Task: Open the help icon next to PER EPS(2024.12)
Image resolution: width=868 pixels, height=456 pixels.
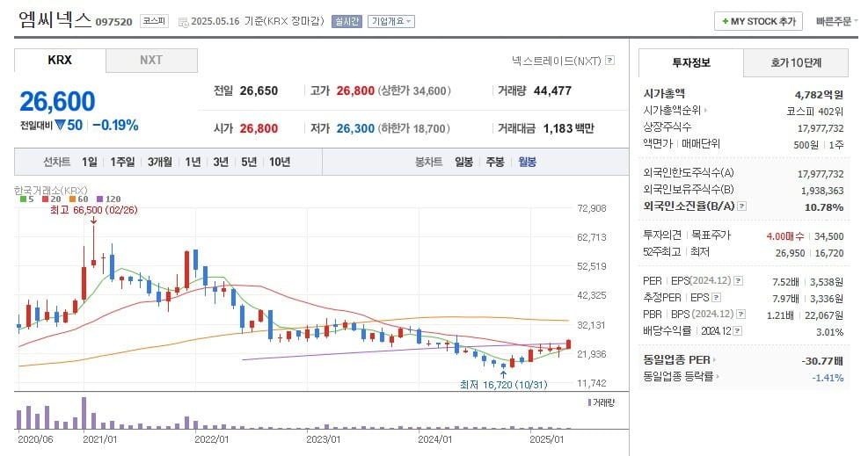Action: 739,281
